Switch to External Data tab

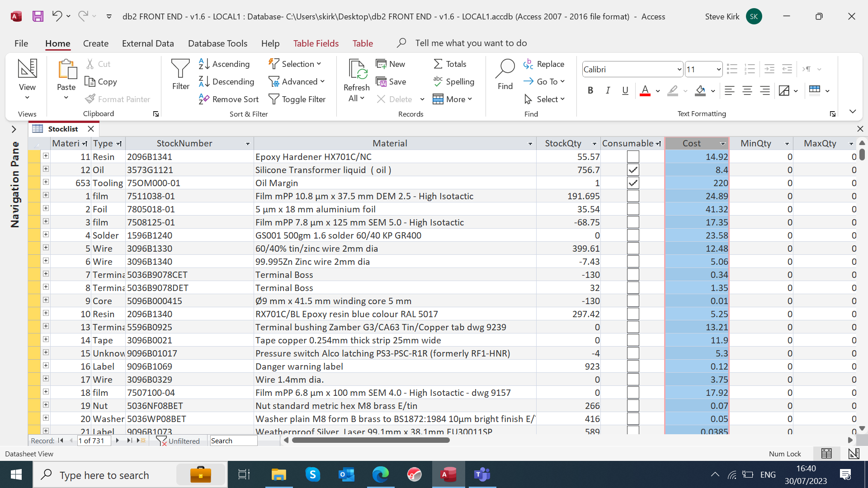pyautogui.click(x=148, y=43)
